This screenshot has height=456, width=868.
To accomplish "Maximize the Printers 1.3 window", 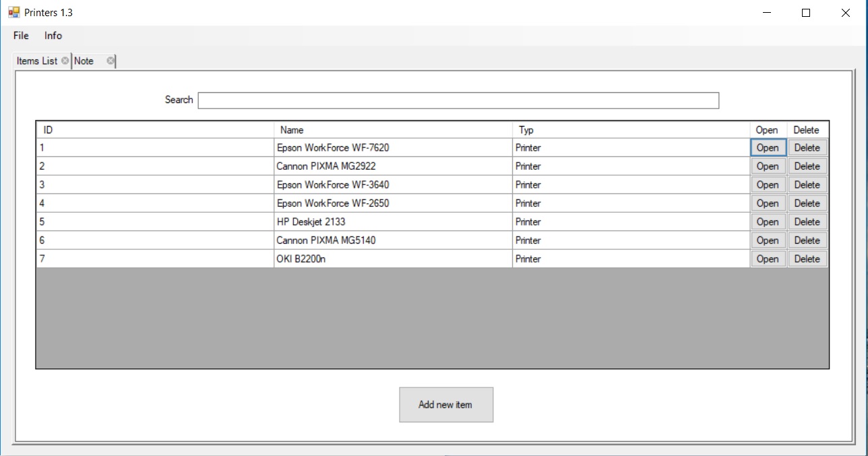I will pyautogui.click(x=806, y=12).
